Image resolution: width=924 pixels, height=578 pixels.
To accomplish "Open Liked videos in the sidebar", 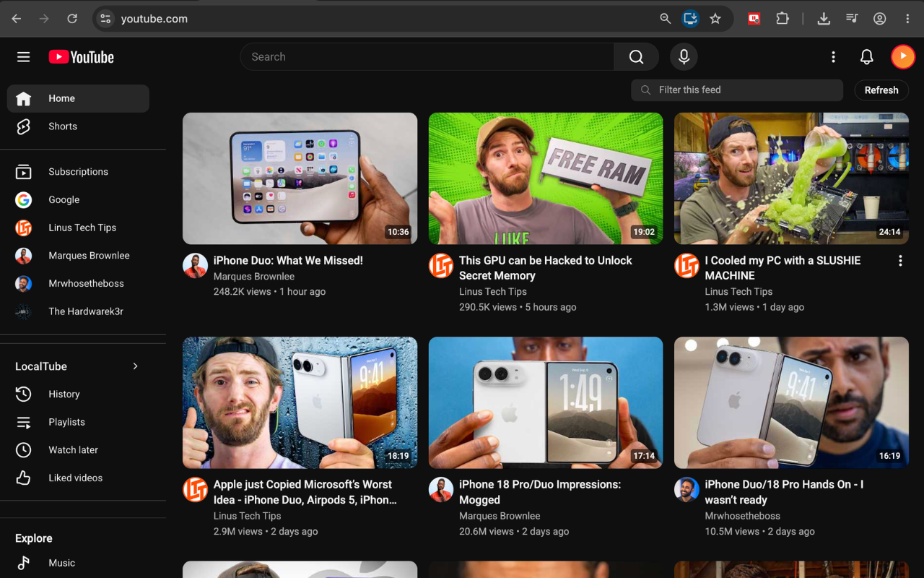I will point(78,478).
